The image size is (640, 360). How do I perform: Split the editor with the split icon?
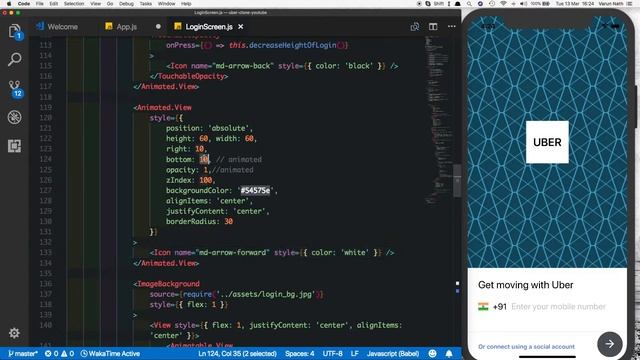[433, 27]
